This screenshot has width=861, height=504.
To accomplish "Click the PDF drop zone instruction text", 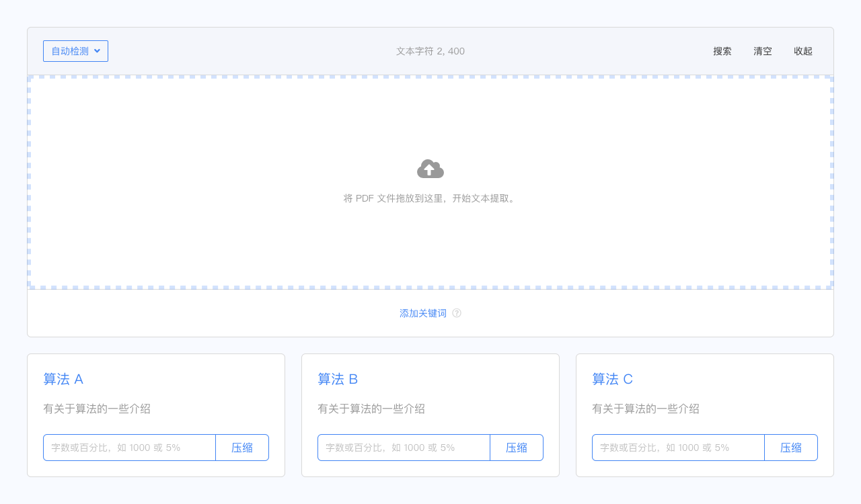I will [x=430, y=198].
